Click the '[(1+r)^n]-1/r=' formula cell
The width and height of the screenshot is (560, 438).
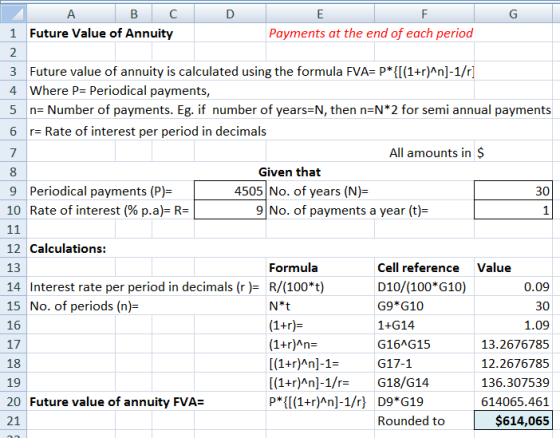(320, 382)
